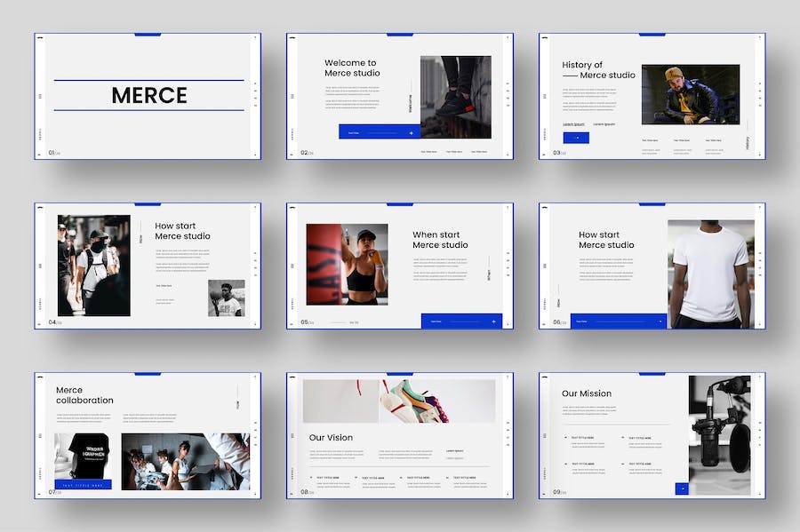This screenshot has height=532, width=800.
Task: Select the History of Merce studio heading
Action: (598, 70)
